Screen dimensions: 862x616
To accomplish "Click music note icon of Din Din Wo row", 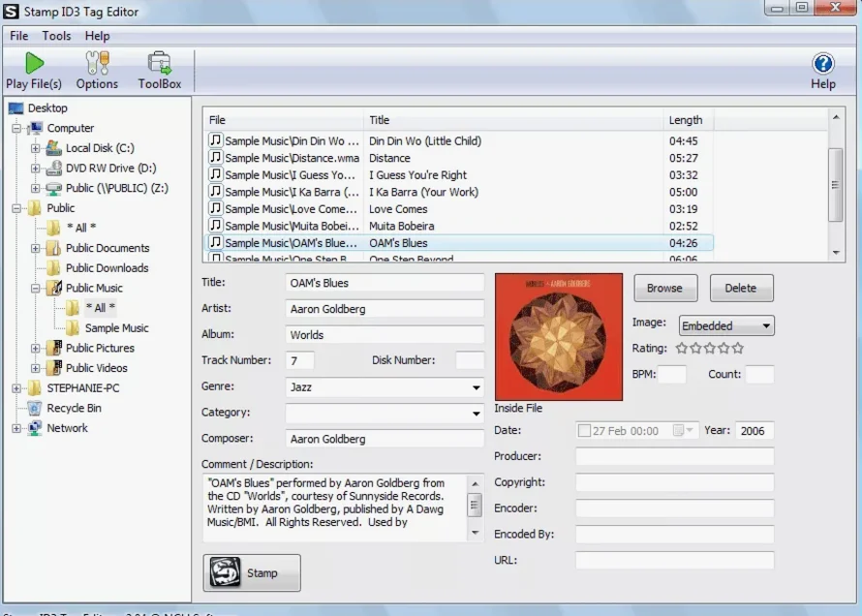I will click(215, 140).
